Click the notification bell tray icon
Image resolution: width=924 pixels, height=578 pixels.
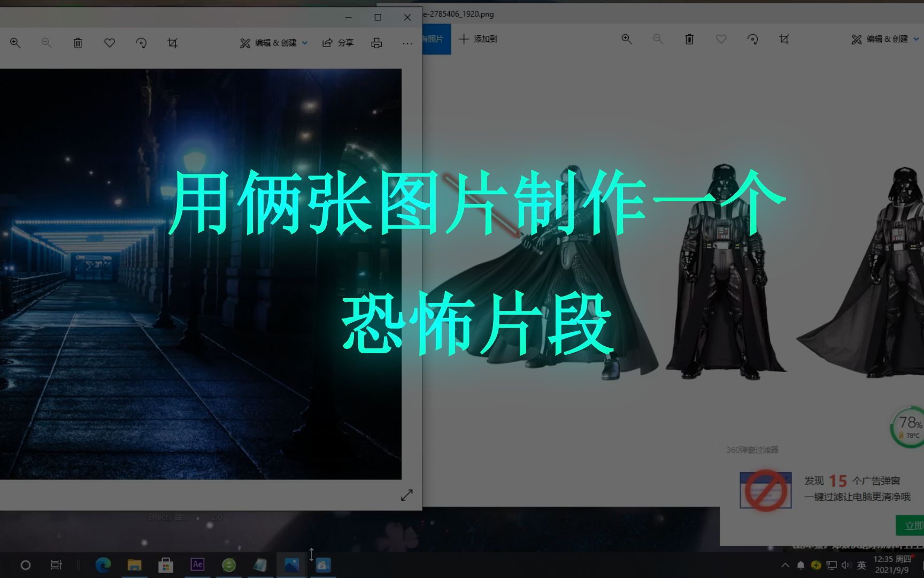[x=800, y=565]
